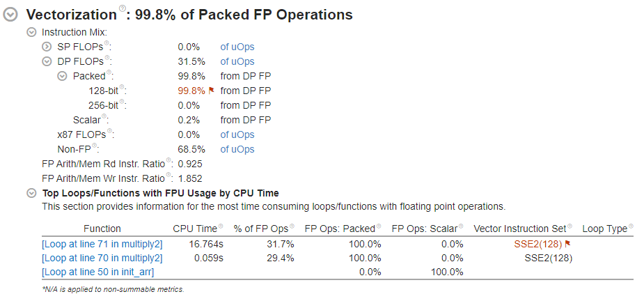Collapse the Instruction Mix list
The image size is (644, 301).
coord(31,32)
